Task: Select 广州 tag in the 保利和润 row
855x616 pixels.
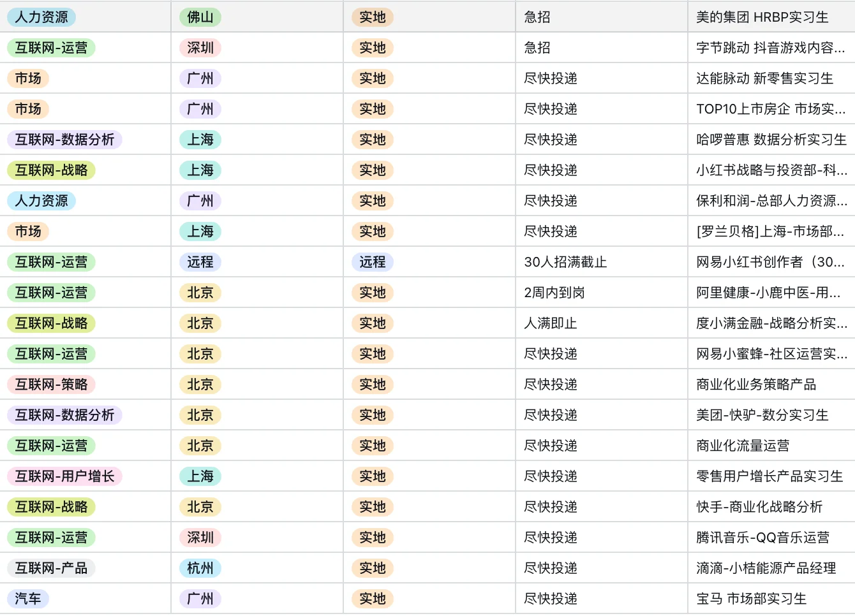Action: coord(200,201)
